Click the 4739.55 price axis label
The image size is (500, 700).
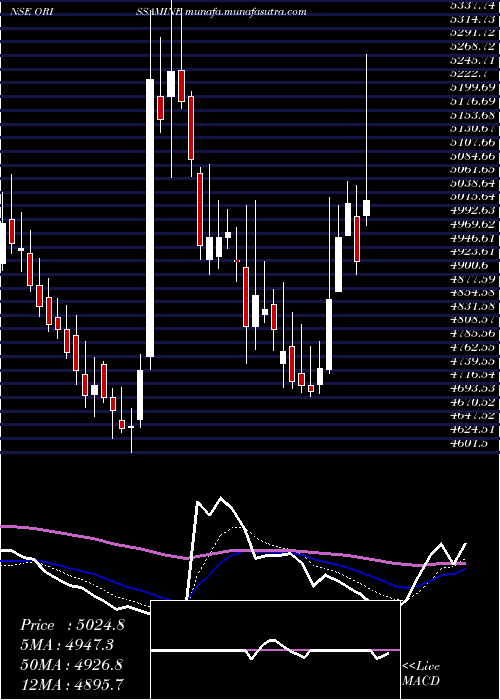pos(471,361)
